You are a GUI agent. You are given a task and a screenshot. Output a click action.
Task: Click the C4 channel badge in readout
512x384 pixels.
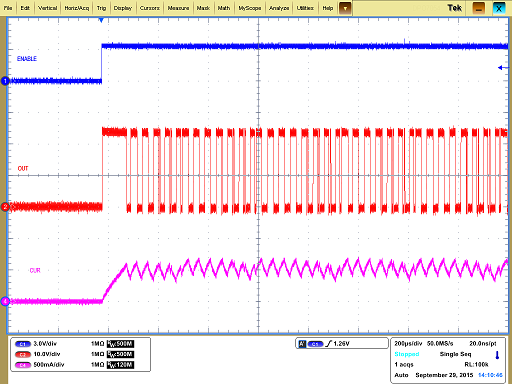(x=23, y=365)
